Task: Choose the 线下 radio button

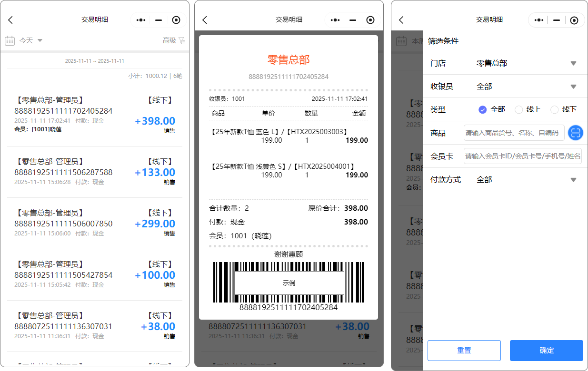Action: coord(554,109)
